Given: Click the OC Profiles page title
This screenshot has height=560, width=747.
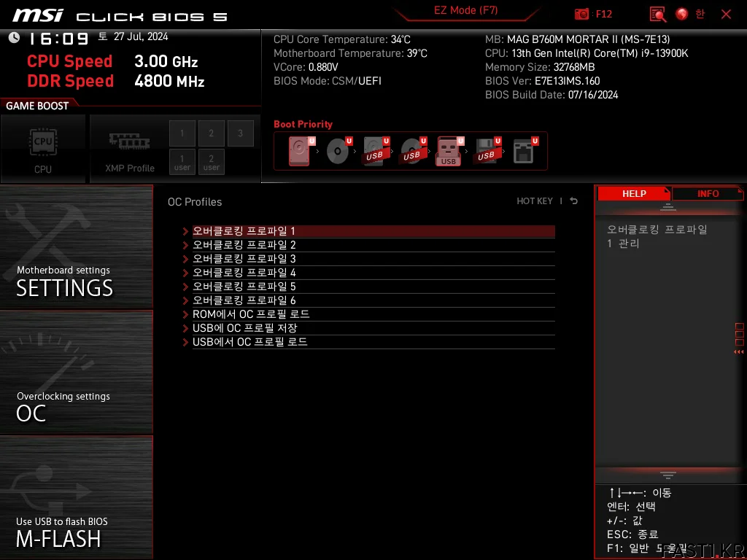Looking at the screenshot, I should pos(195,202).
